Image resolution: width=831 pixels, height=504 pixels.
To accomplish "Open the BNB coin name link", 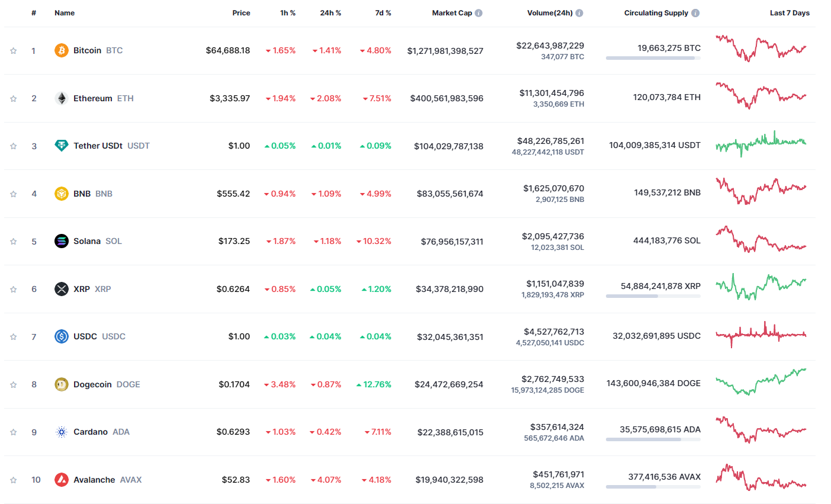I will (x=82, y=194).
